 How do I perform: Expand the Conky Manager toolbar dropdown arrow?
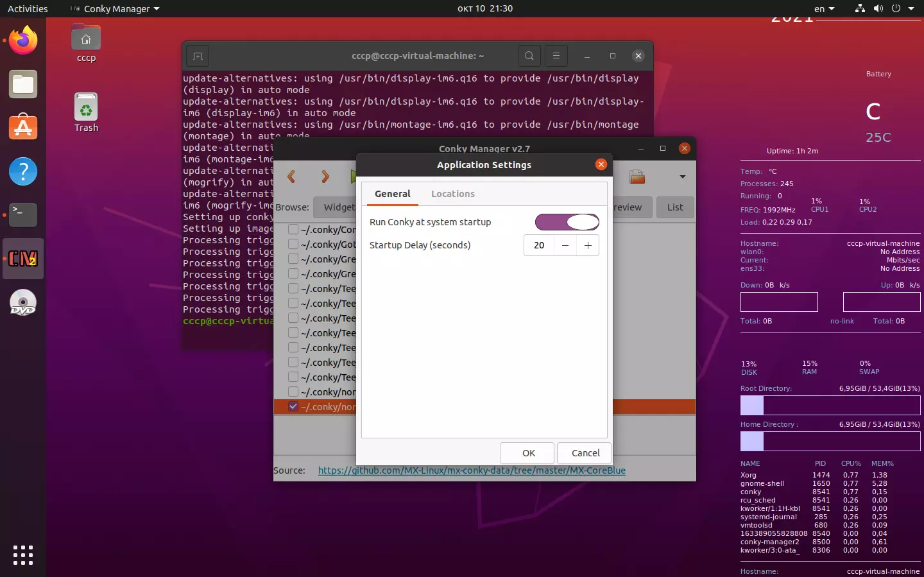pyautogui.click(x=682, y=177)
